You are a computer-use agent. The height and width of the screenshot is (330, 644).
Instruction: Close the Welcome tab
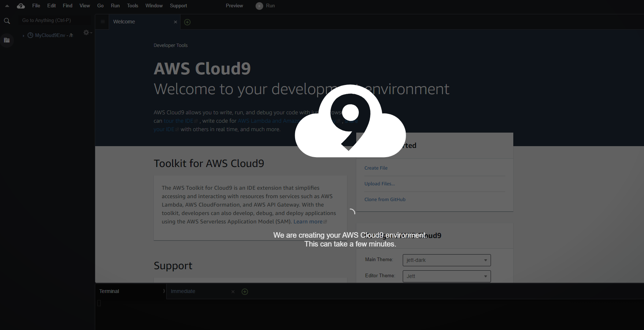pos(175,22)
